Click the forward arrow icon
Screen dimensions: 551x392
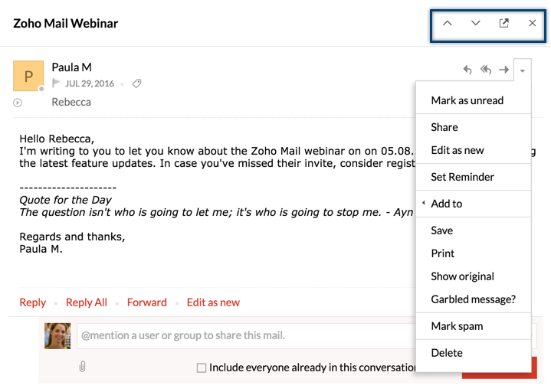tap(504, 70)
